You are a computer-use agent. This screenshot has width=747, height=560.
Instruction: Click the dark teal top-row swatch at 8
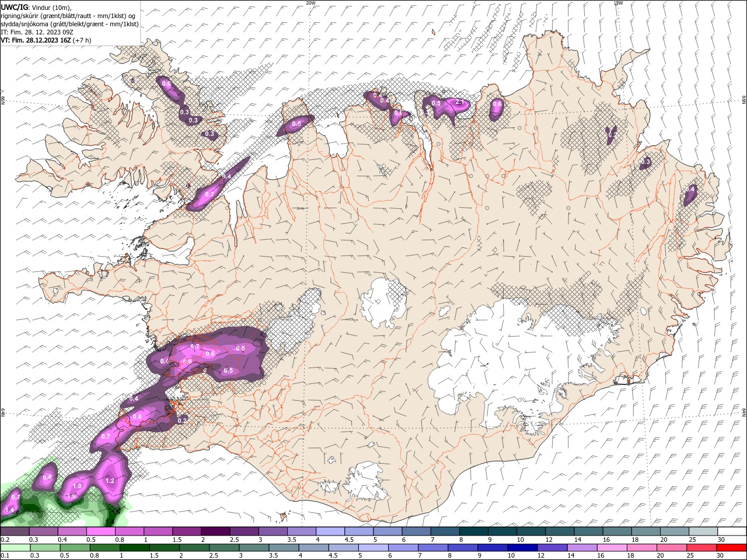click(x=473, y=531)
